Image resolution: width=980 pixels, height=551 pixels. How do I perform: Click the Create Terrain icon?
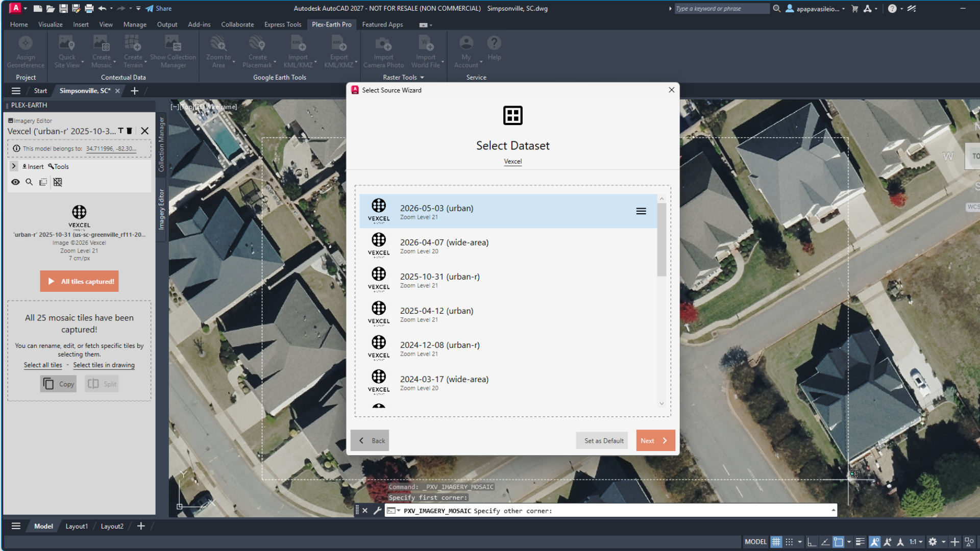click(133, 43)
